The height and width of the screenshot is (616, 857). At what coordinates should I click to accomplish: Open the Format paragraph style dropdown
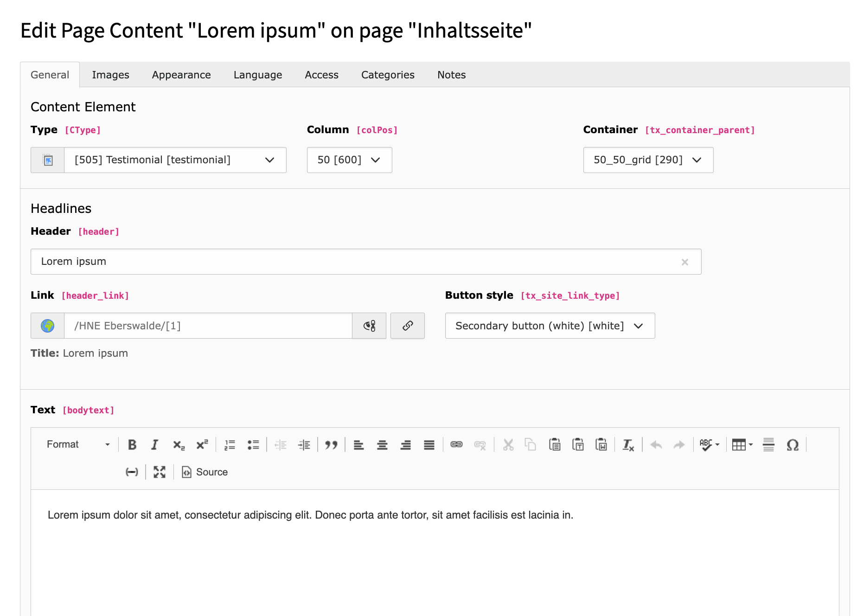(x=78, y=444)
